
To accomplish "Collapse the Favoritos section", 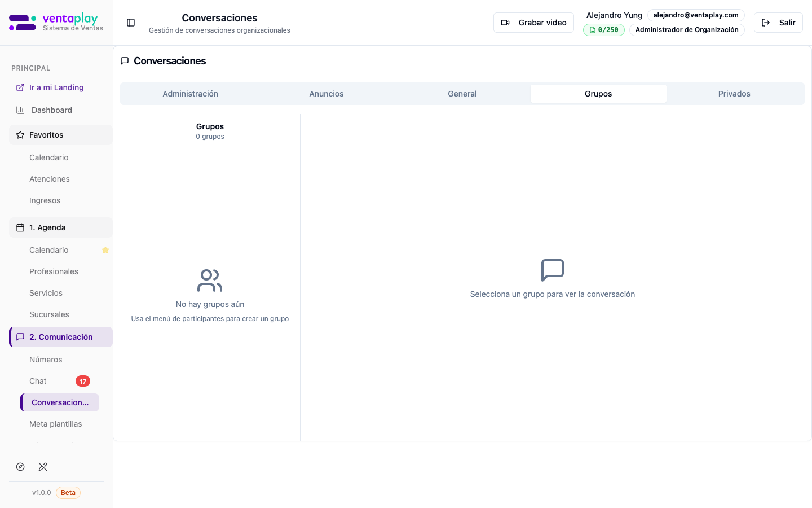I will 61,135.
